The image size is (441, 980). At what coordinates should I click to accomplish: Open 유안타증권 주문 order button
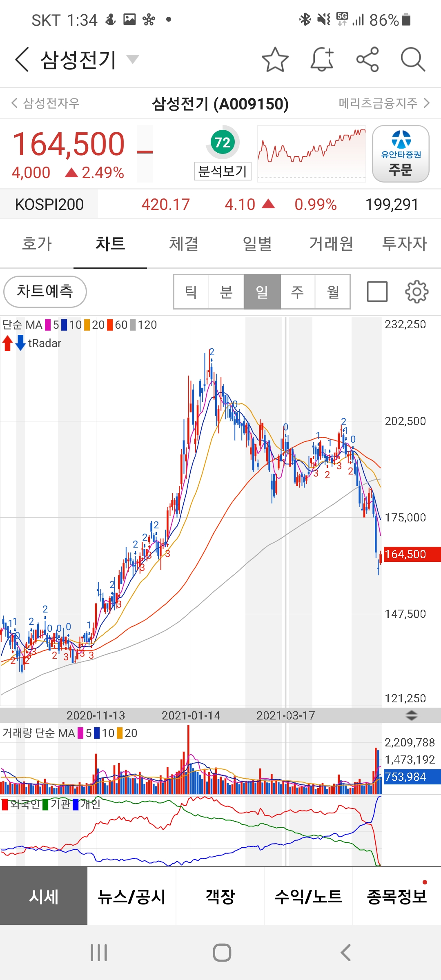401,154
